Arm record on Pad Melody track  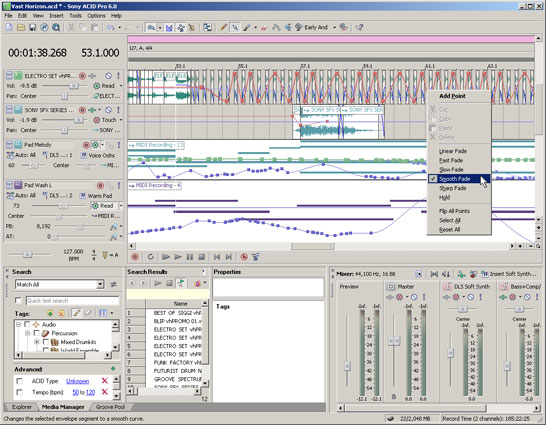pyautogui.click(x=86, y=145)
